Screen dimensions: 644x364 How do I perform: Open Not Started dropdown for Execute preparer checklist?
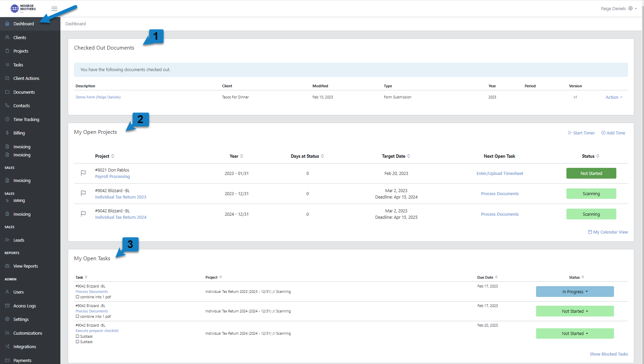(575, 333)
